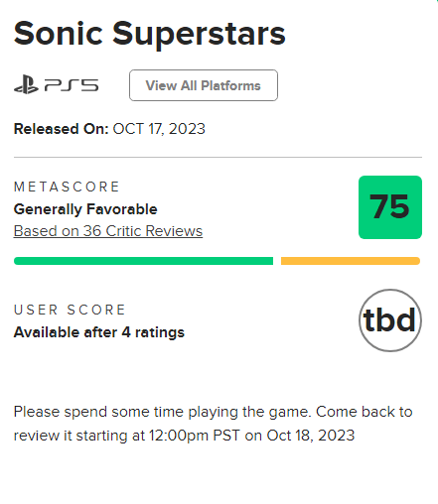Image resolution: width=438 pixels, height=504 pixels.
Task: Select the green positive reviews bar segment
Action: coord(143,261)
